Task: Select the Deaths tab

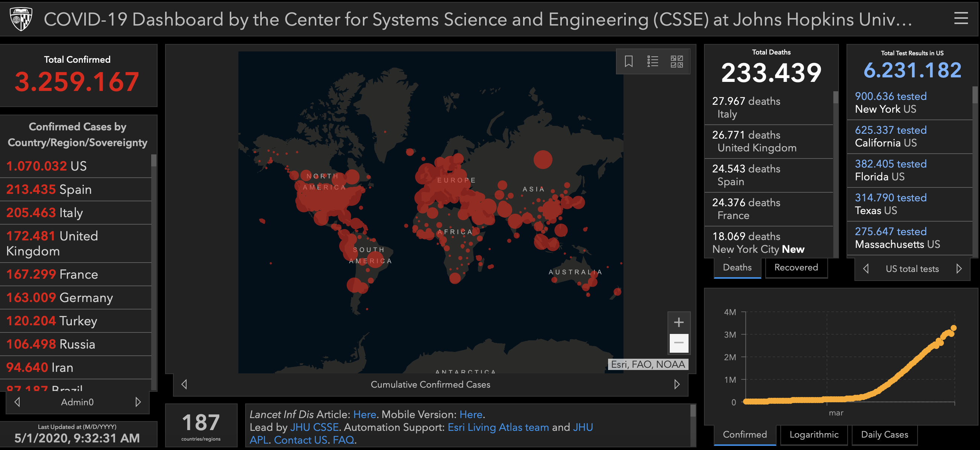Action: (x=737, y=267)
